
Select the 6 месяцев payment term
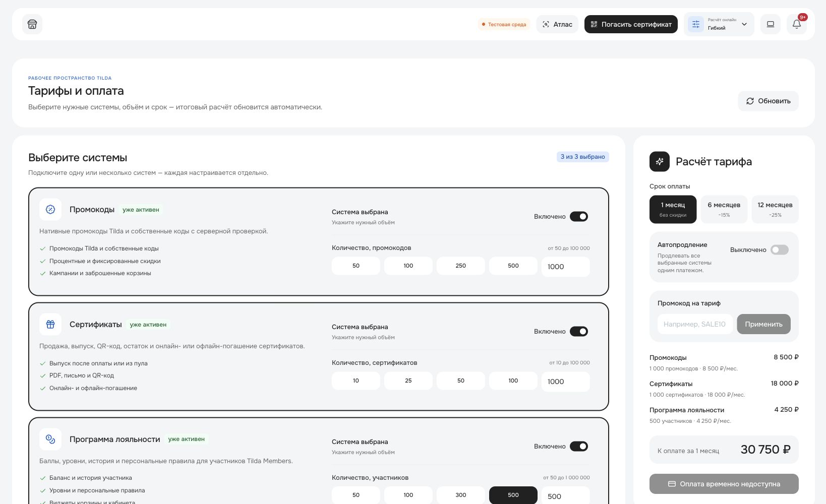point(724,209)
